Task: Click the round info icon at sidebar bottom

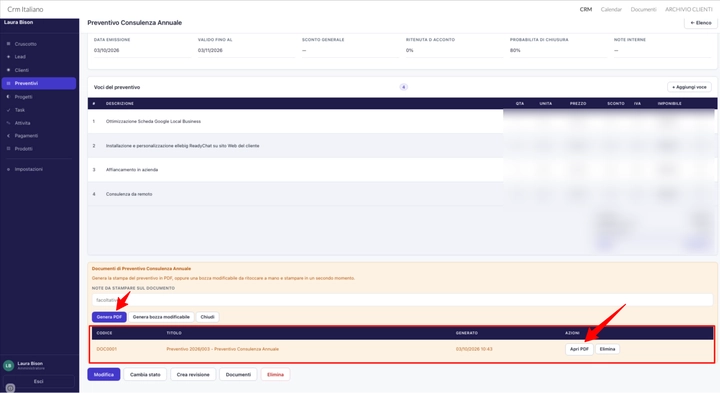Action: (10, 388)
